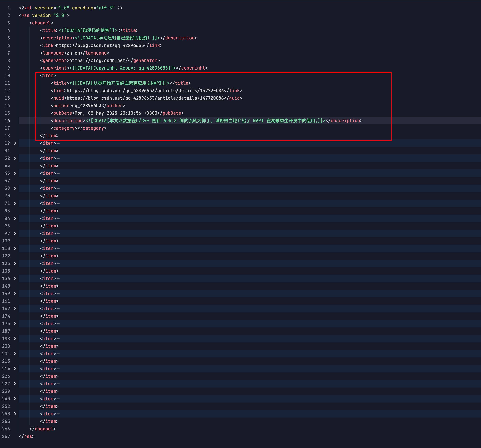Place cursor on closing channel tag

pyautogui.click(x=43, y=429)
